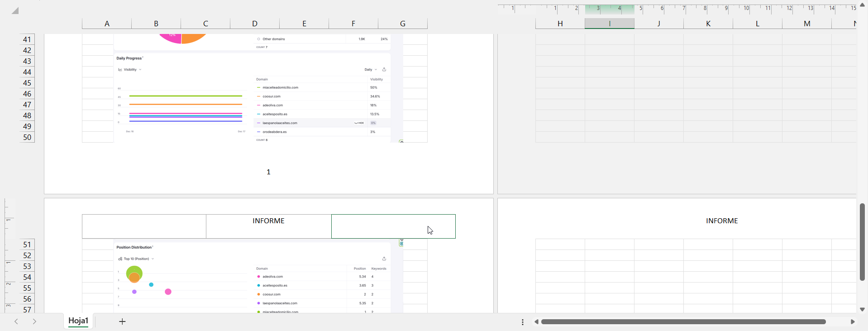Go to next sheet using right arrow
The width and height of the screenshot is (868, 331).
[x=34, y=321]
